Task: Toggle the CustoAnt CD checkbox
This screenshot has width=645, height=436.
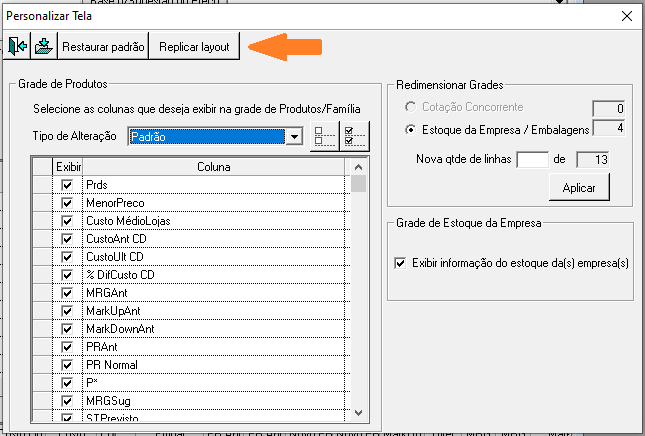Action: tap(67, 239)
